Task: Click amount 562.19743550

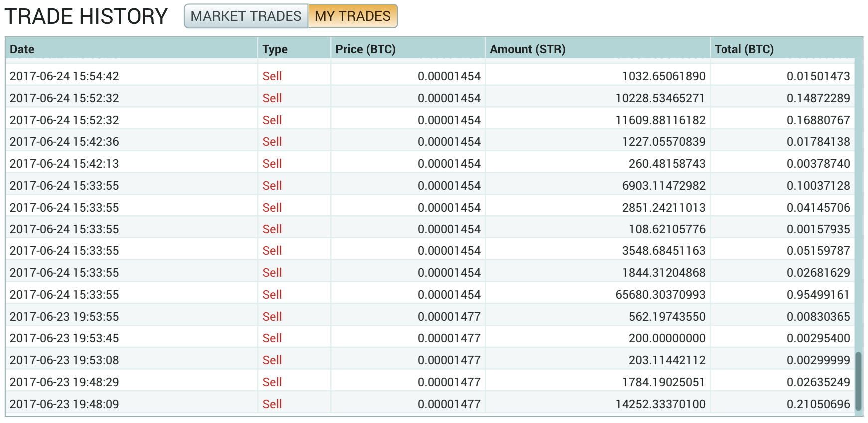Action: pyautogui.click(x=667, y=317)
